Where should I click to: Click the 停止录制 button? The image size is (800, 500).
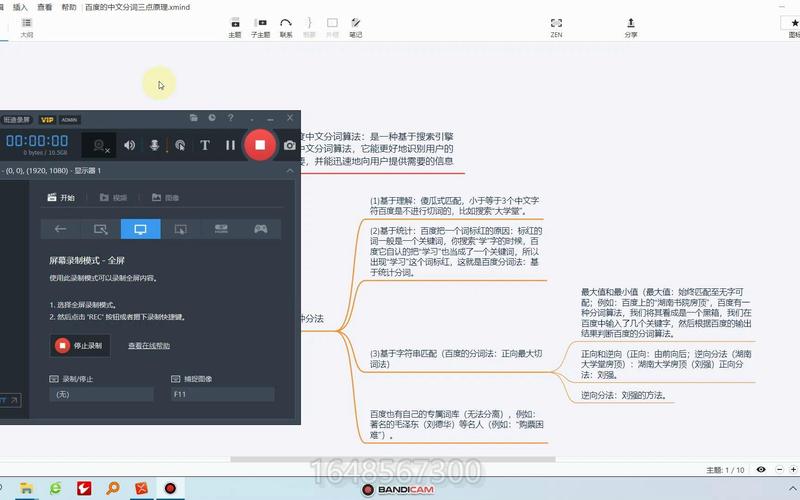click(80, 345)
